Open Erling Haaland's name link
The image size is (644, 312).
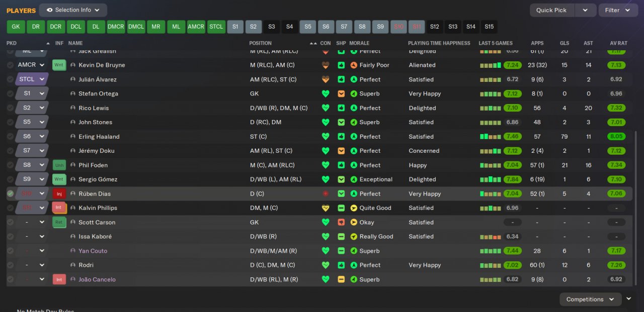pyautogui.click(x=99, y=137)
